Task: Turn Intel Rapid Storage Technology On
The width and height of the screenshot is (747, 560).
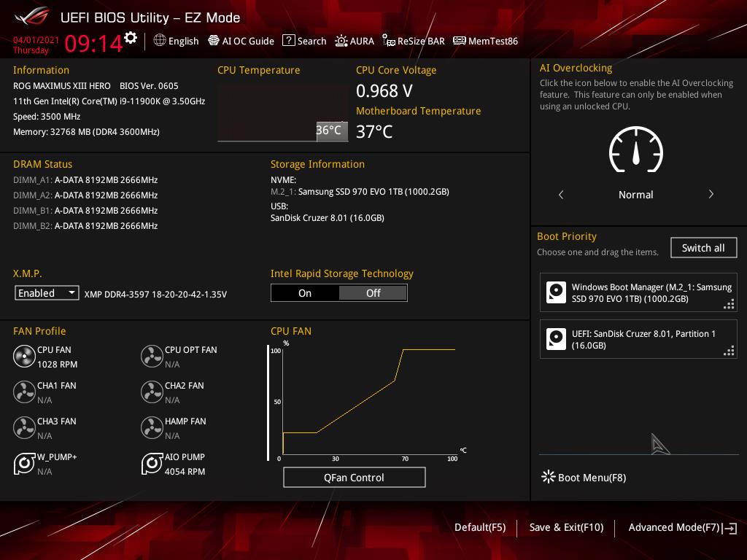Action: click(x=305, y=293)
